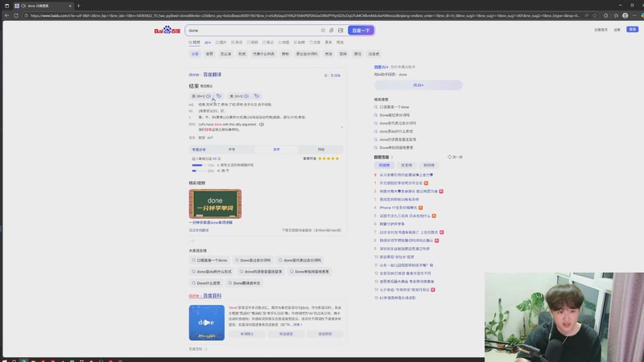Expand 百度热搜 with its chevron

(x=392, y=157)
